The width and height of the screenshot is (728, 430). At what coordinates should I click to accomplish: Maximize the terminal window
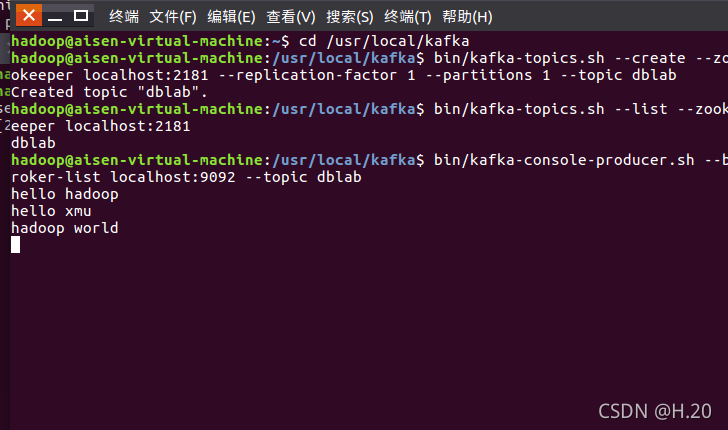[81, 16]
